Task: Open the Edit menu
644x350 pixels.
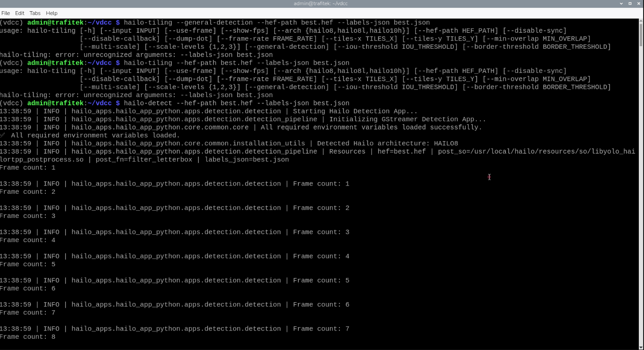Action: pyautogui.click(x=19, y=13)
